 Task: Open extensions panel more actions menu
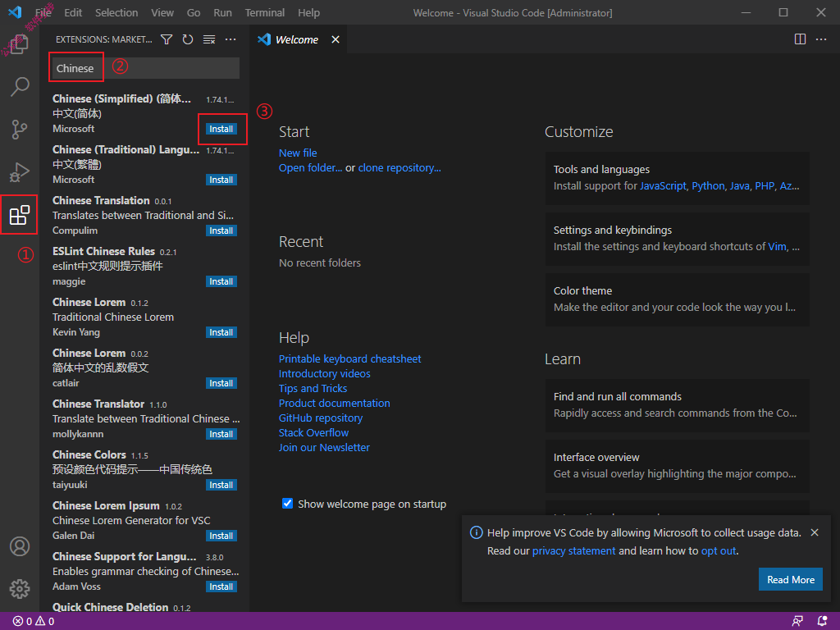[231, 39]
